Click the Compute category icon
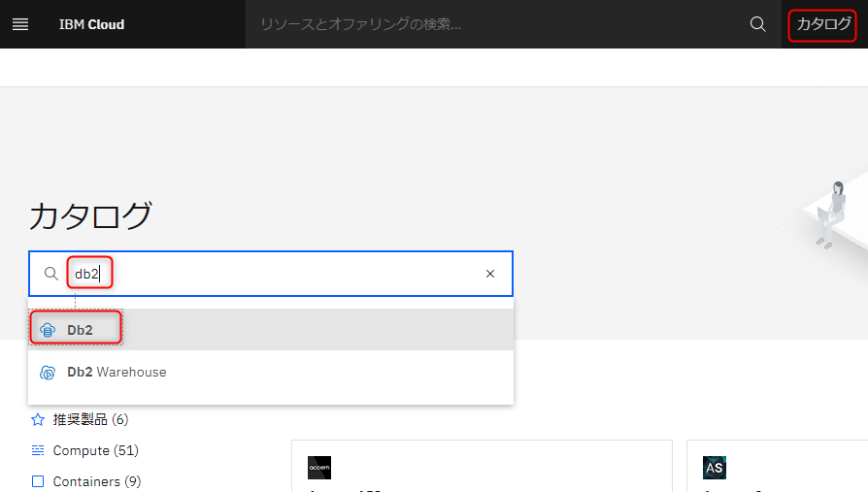 click(38, 450)
